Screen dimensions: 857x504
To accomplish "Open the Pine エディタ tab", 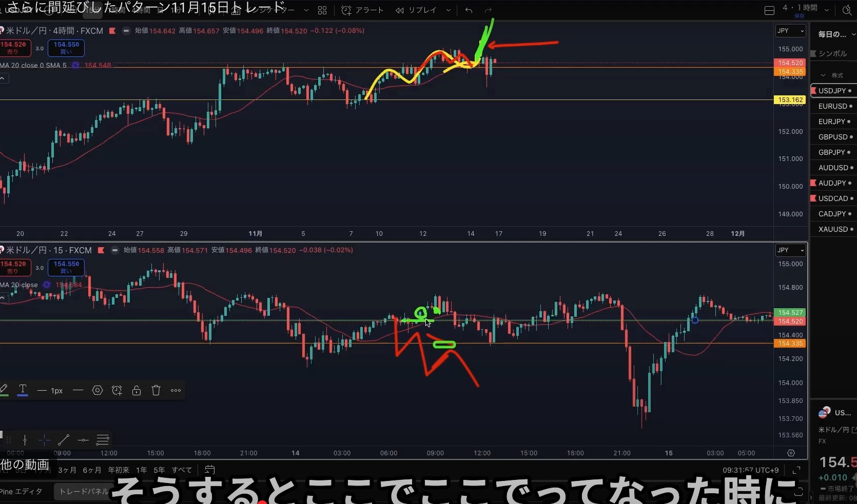I will (22, 492).
